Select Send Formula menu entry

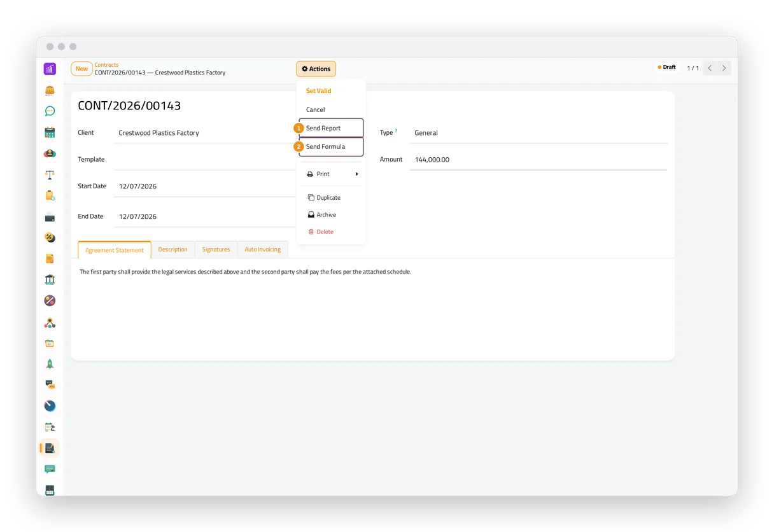coord(332,146)
